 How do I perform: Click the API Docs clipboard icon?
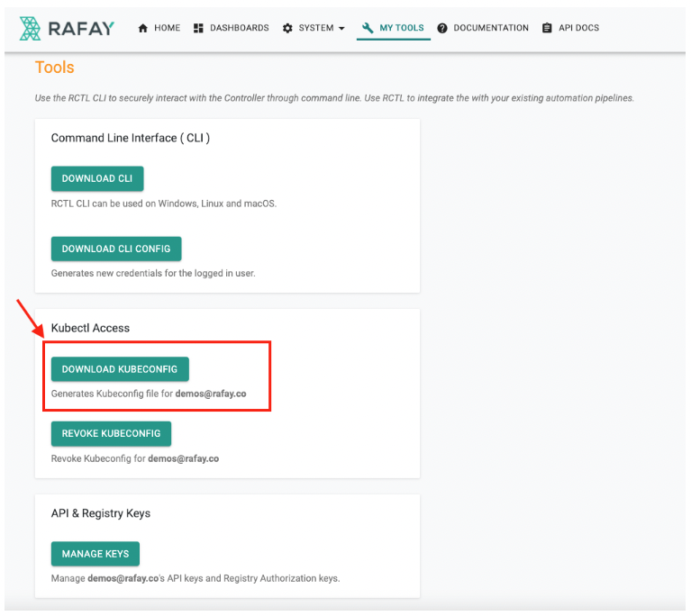[547, 28]
